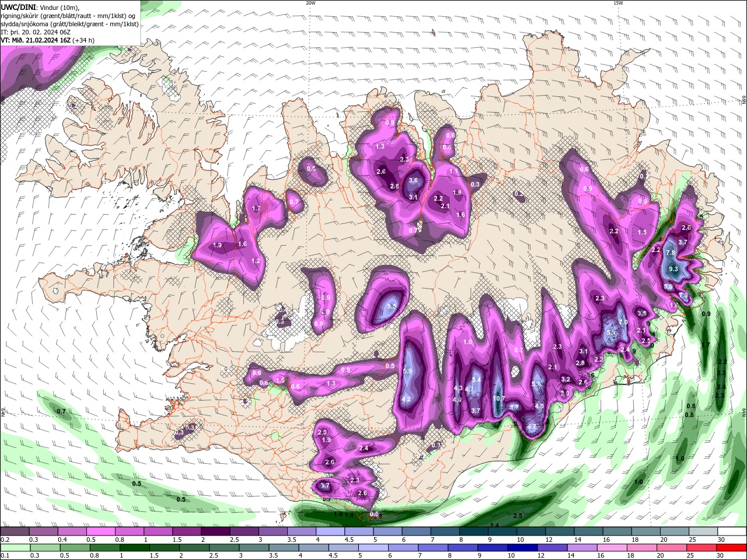Click the 4.2 value below the 5.9 label
Image resolution: width=747 pixels, height=560 pixels.
click(407, 399)
